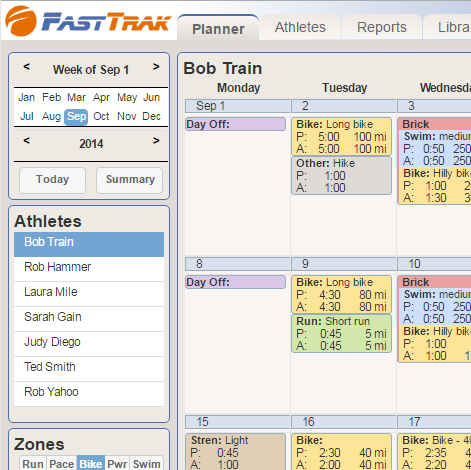Open Brick workout header on Sep 3
Image resolution: width=471 pixels, height=470 pixels.
[434, 124]
